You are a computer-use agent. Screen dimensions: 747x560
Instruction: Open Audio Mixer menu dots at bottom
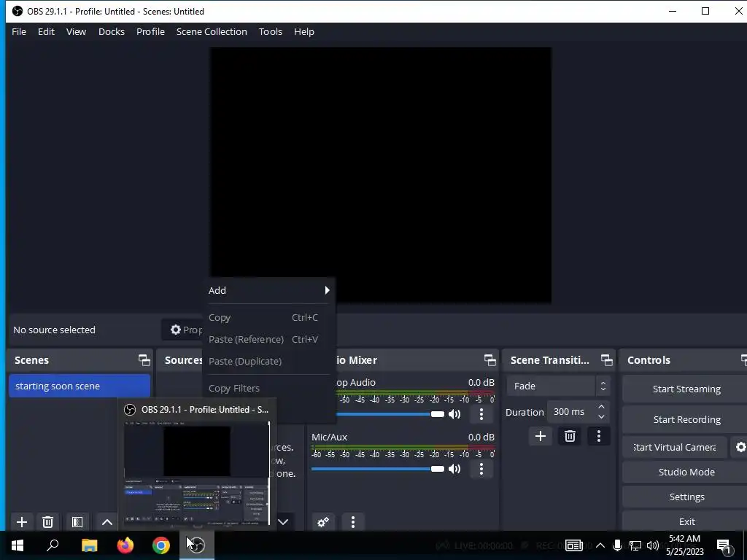pos(353,522)
